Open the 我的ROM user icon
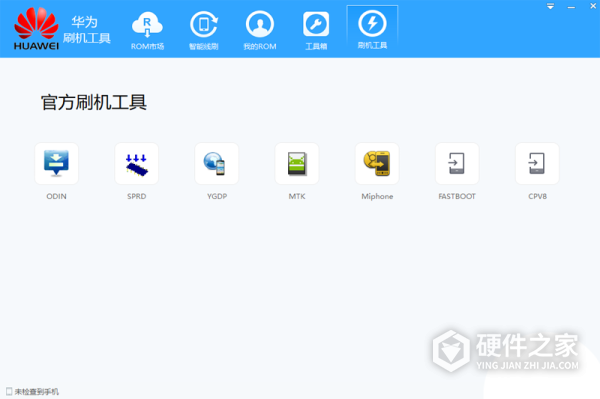The height and width of the screenshot is (399, 600). click(x=260, y=25)
